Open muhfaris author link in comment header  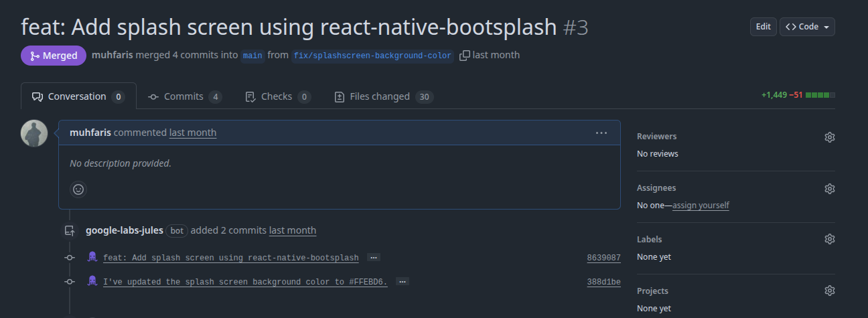(90, 133)
